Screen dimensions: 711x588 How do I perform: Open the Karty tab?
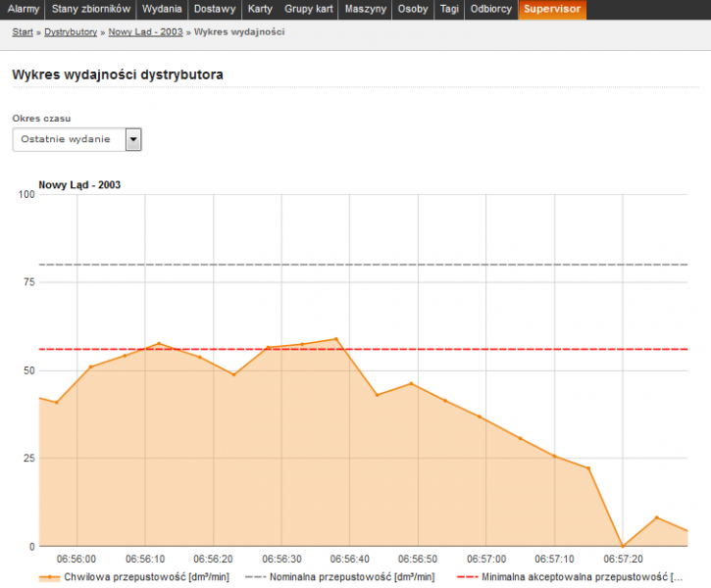(x=260, y=9)
